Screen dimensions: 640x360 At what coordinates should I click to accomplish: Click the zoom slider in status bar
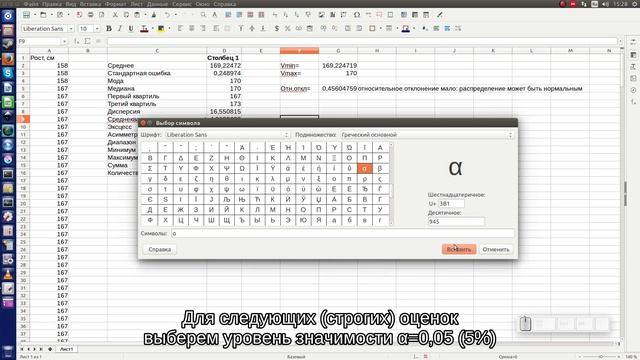pyautogui.click(x=600, y=357)
